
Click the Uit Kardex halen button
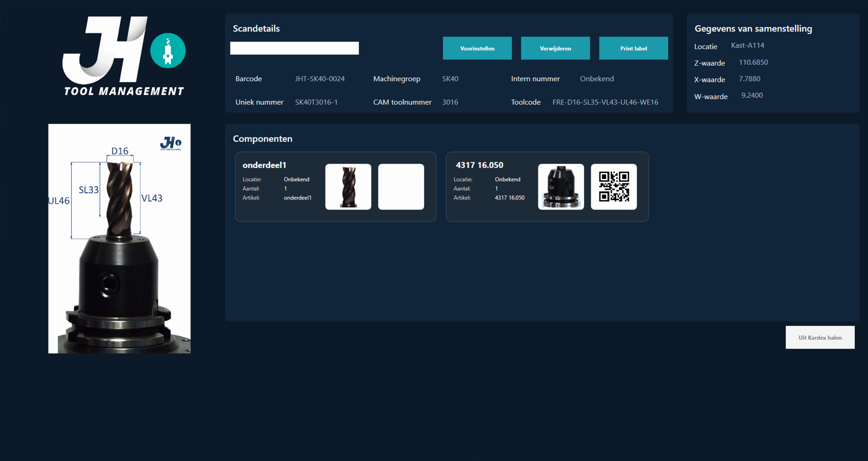click(x=820, y=337)
